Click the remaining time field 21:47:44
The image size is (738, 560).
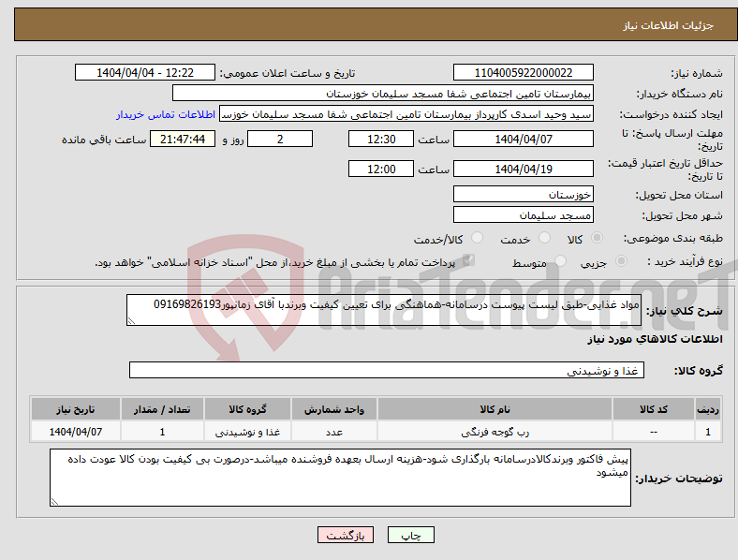tap(182, 139)
